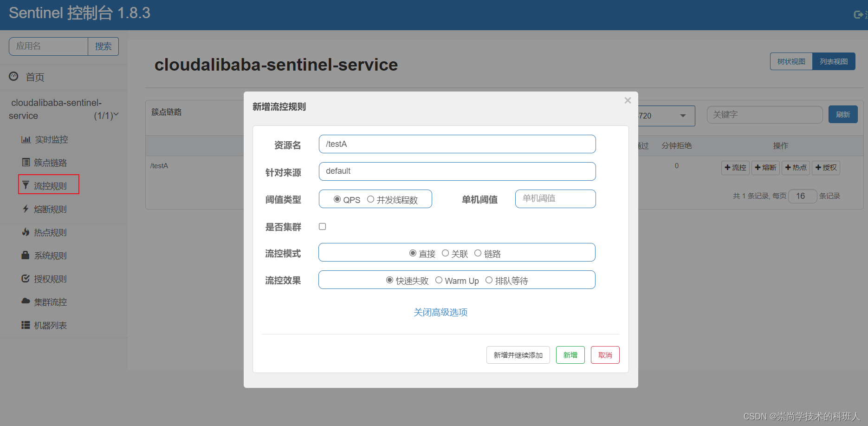Click the bar chart icon for 实时监控
868x426 pixels.
pos(26,139)
